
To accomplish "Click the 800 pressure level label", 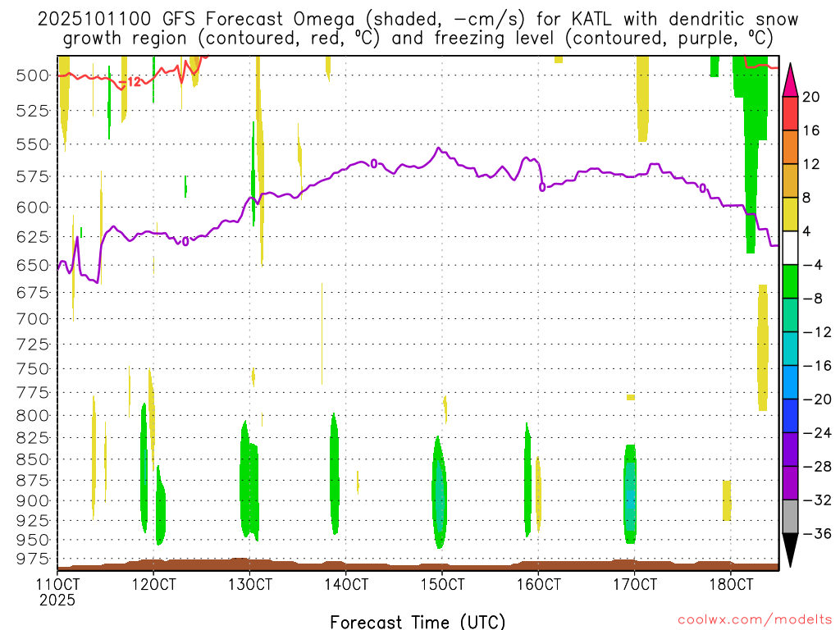I will point(33,416).
